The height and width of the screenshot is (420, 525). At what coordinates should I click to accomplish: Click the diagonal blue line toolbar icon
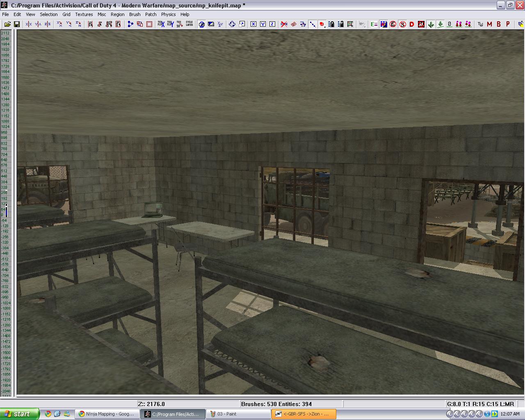click(x=313, y=24)
